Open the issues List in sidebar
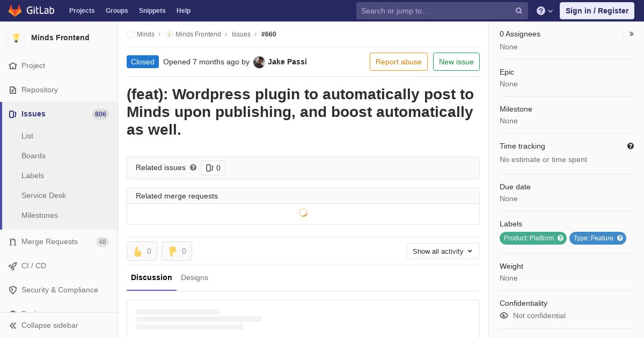Screen dimensions: 644x338 [27, 136]
